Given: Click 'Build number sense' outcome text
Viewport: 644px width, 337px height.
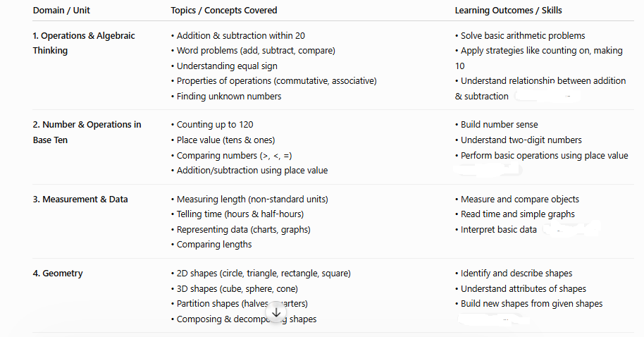Looking at the screenshot, I should point(499,125).
